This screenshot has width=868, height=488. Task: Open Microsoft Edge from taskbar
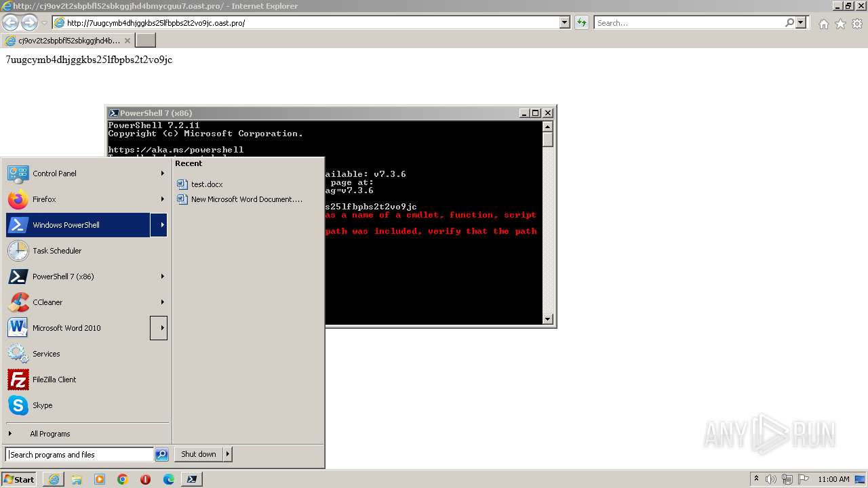pos(169,479)
